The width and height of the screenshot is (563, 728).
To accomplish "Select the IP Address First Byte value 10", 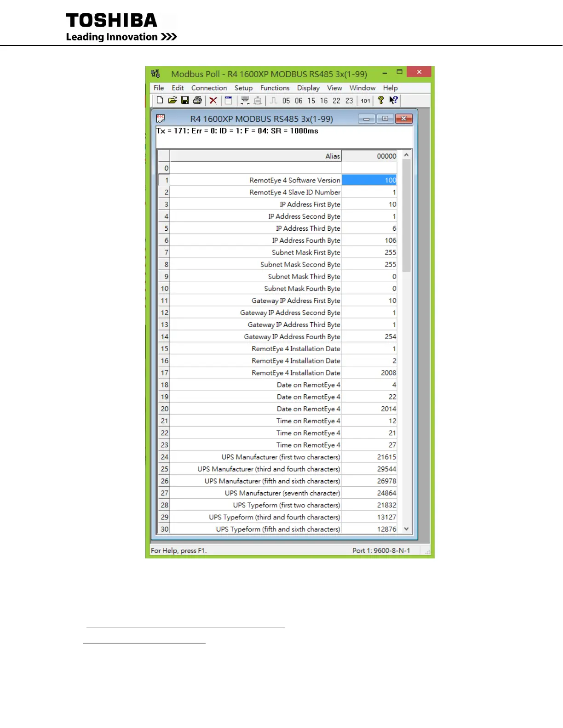I will coord(369,204).
